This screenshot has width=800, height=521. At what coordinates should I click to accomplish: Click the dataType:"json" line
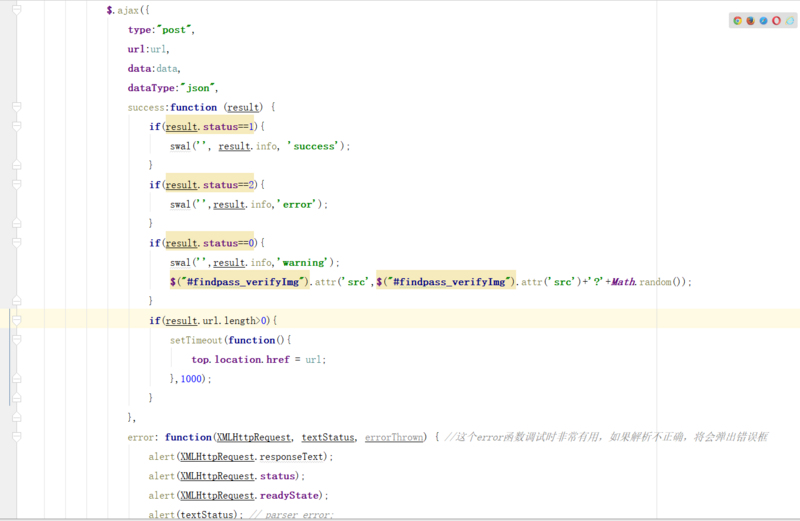[173, 88]
